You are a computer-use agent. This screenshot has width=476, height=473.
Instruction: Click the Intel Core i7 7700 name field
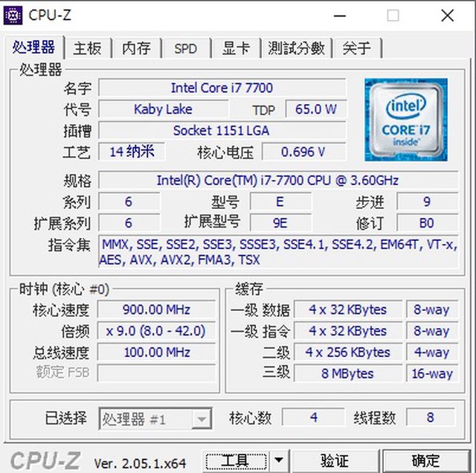[222, 88]
